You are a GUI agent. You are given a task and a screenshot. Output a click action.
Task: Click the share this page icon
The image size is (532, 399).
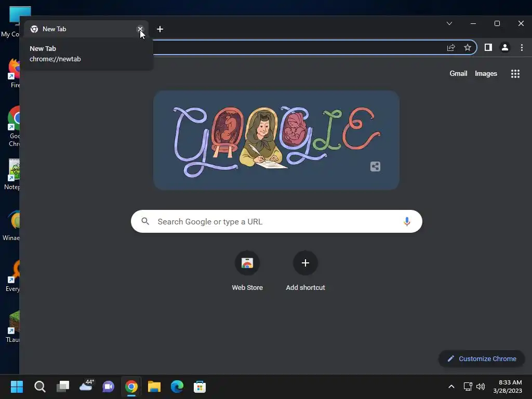(x=451, y=47)
